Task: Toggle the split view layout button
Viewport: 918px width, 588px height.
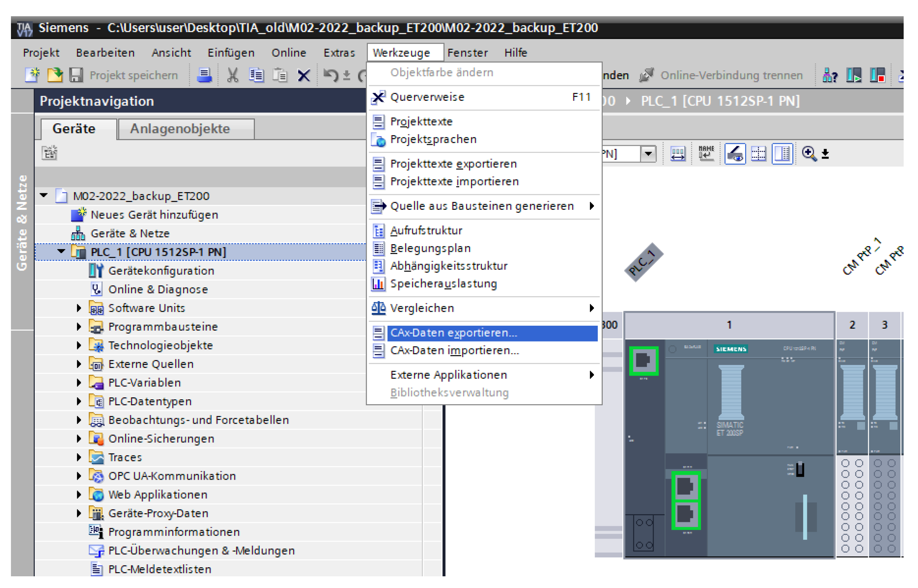Action: coord(782,154)
